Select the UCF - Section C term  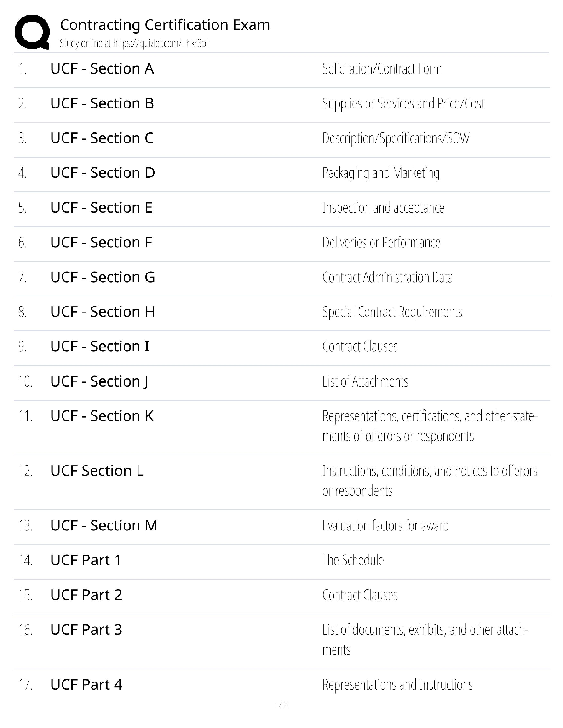[102, 138]
